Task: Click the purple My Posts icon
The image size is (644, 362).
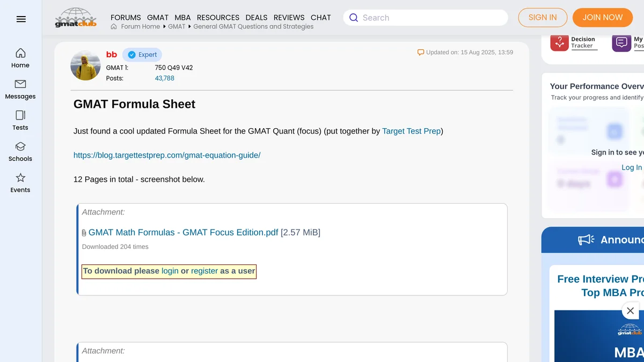Action: (621, 42)
